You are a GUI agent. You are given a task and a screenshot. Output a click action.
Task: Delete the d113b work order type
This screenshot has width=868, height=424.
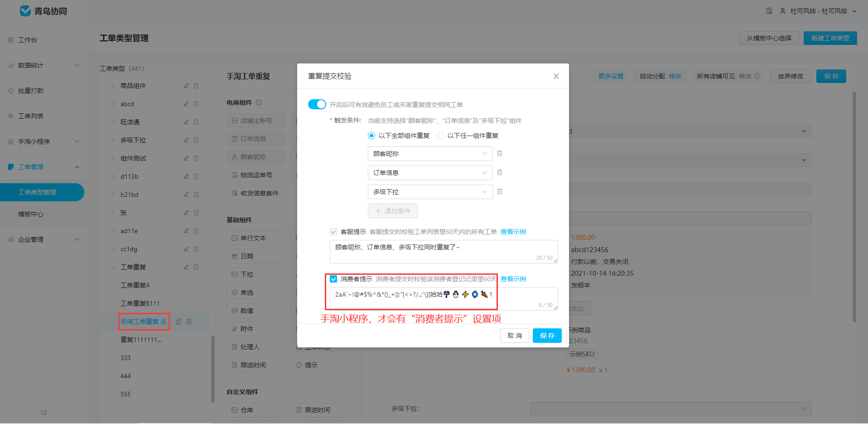click(x=196, y=176)
